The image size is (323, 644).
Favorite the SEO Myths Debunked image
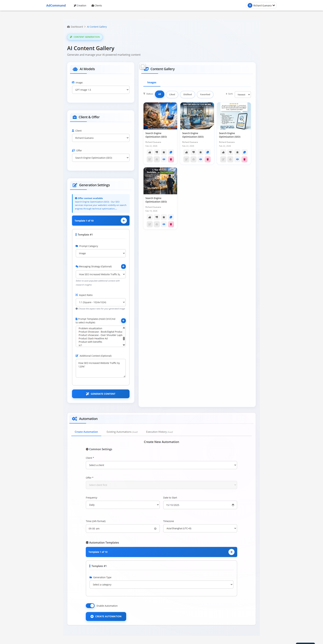point(237,152)
